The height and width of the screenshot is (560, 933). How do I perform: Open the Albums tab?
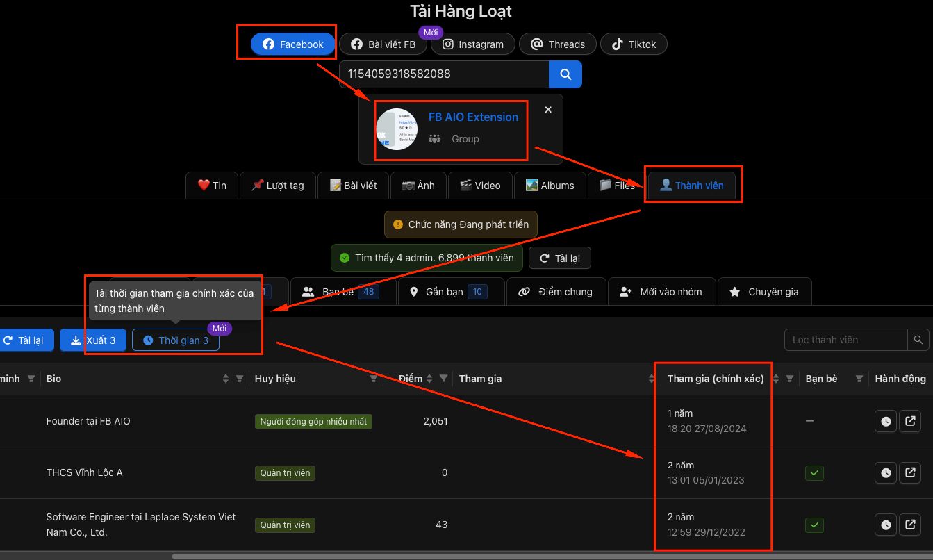(x=550, y=186)
